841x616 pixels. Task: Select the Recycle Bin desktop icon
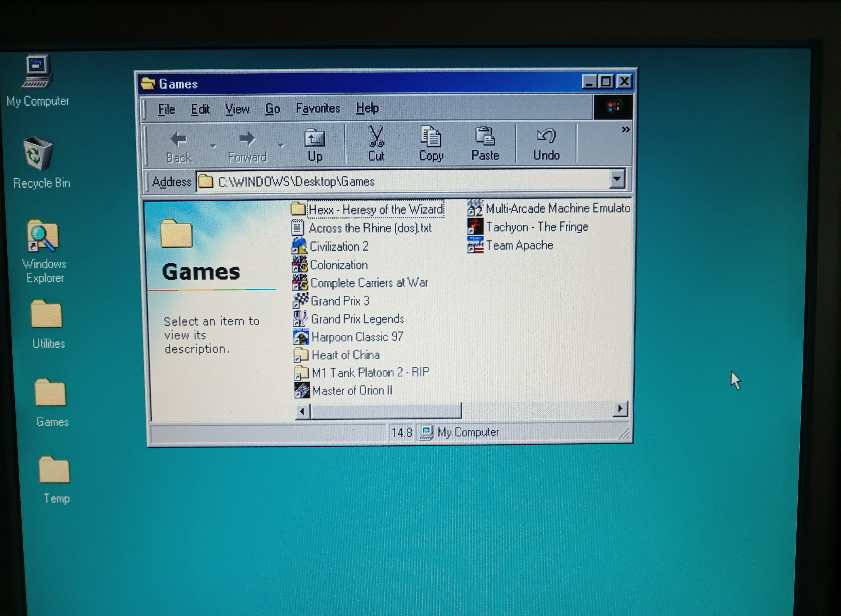click(x=38, y=154)
